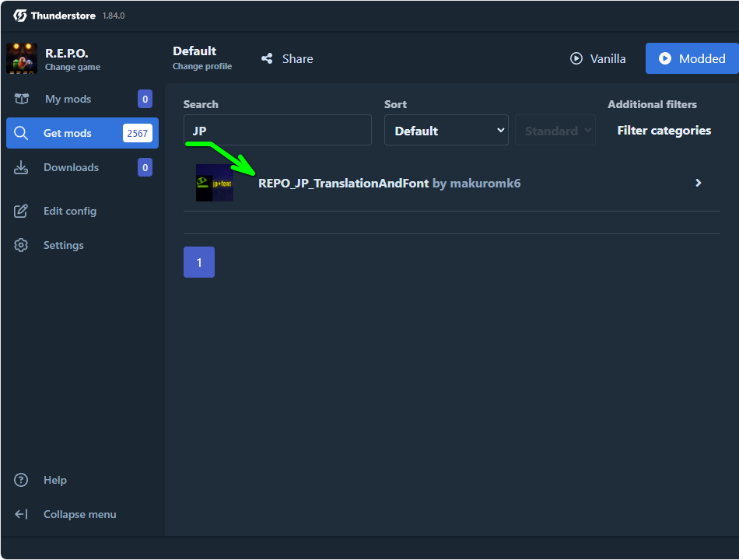The height and width of the screenshot is (560, 739).
Task: Click the My mods box icon
Action: pyautogui.click(x=22, y=99)
